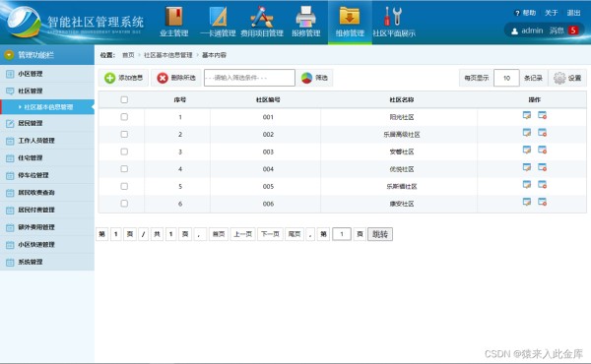Image resolution: width=591 pixels, height=364 pixels.
Task: Click the admin user profile icon
Action: [x=514, y=30]
